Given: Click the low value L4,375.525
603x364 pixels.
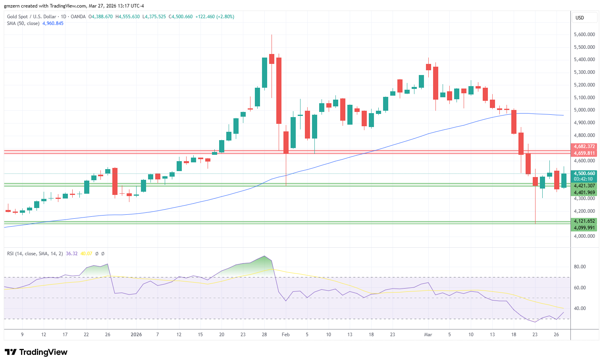Looking at the screenshot, I should coord(154,17).
